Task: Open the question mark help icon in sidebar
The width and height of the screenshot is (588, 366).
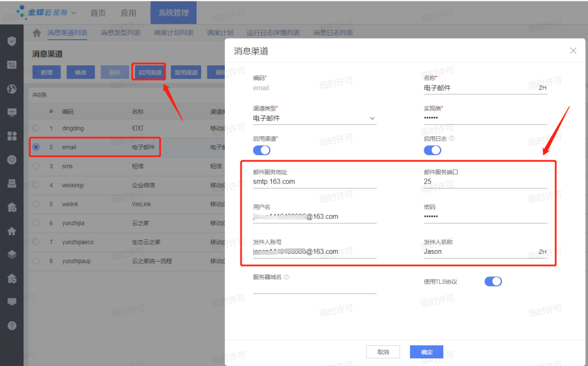Action: click(11, 326)
